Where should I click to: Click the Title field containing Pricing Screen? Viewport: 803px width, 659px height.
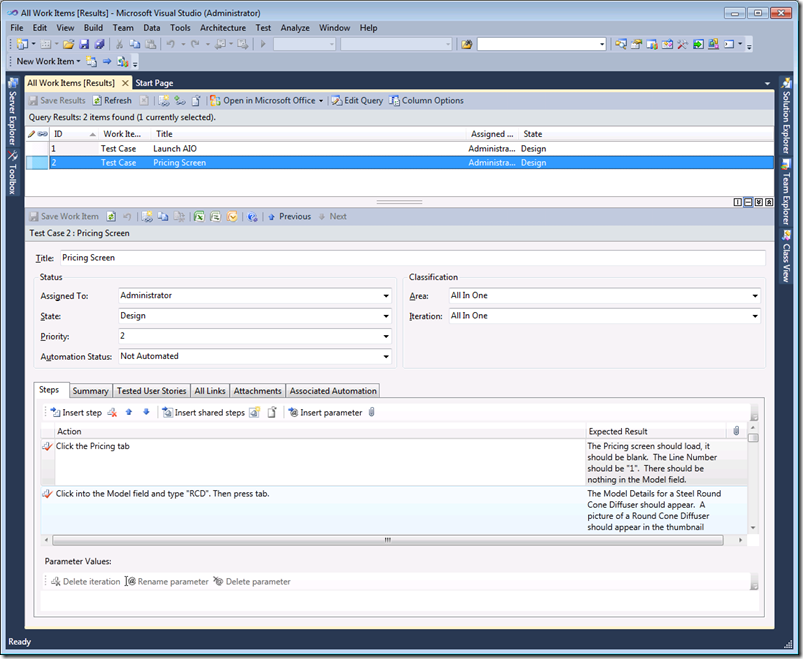(413, 258)
